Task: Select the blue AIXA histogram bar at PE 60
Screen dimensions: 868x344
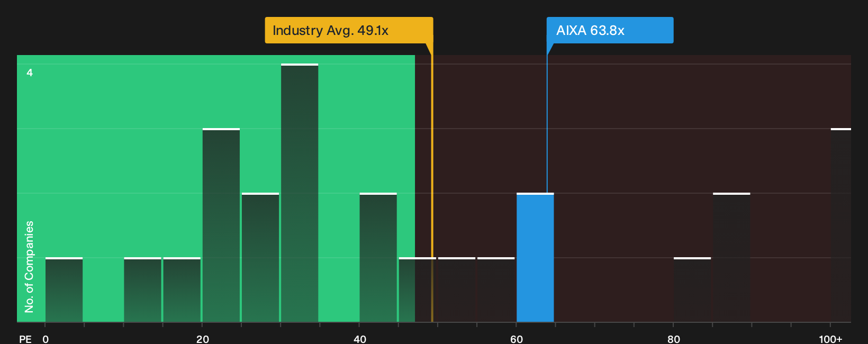Action: click(535, 258)
